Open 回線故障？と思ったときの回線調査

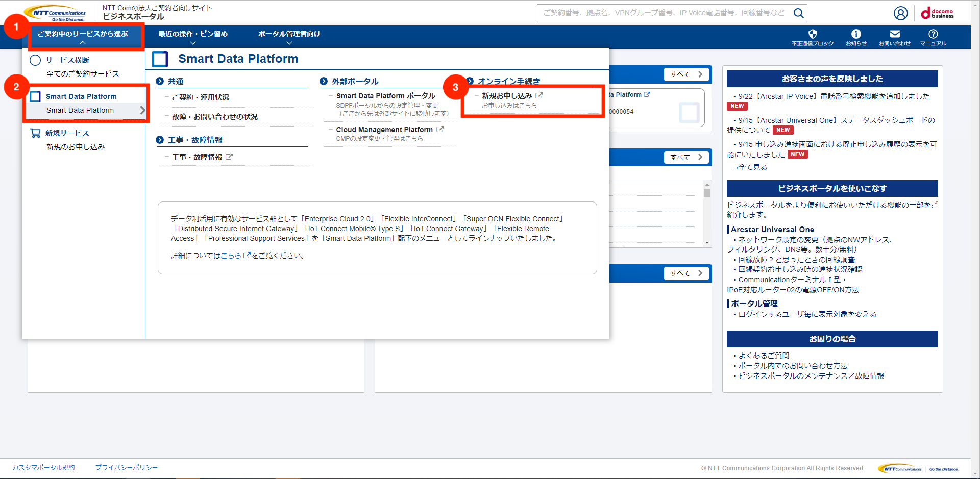[797, 260]
